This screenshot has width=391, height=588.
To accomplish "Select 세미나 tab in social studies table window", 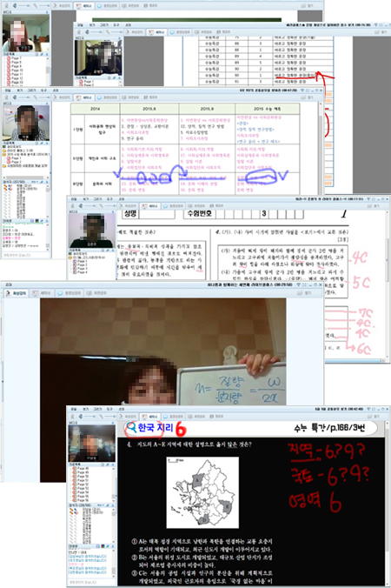I will click(x=84, y=97).
